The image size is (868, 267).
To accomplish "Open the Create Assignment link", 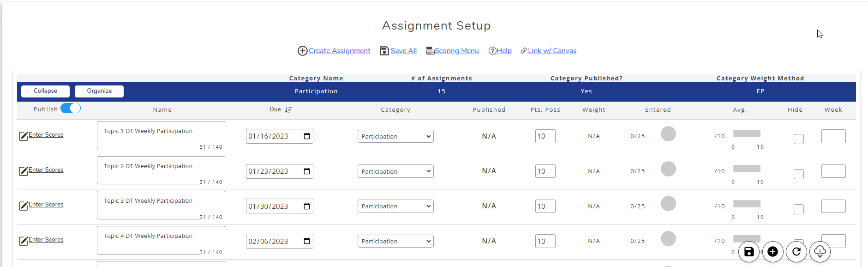I will 340,51.
